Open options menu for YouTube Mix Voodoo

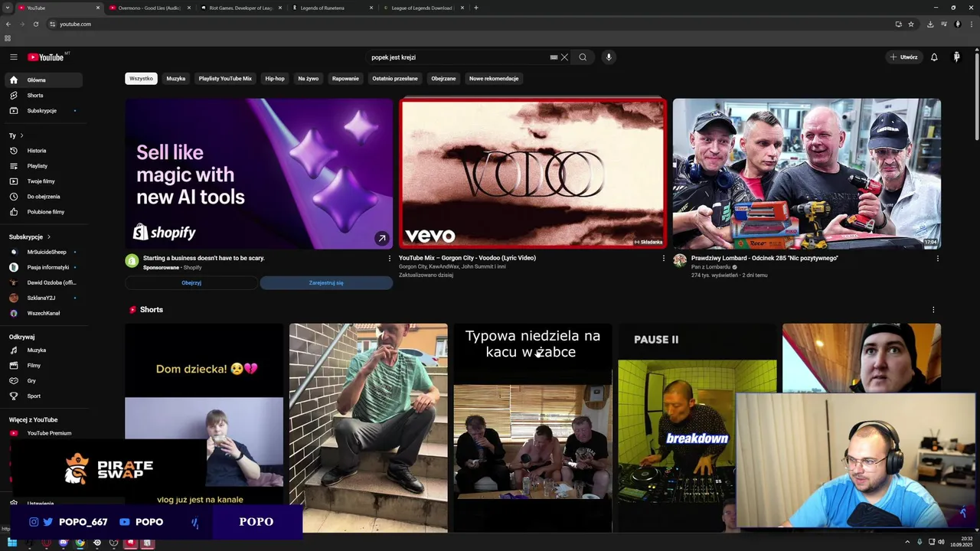click(663, 259)
